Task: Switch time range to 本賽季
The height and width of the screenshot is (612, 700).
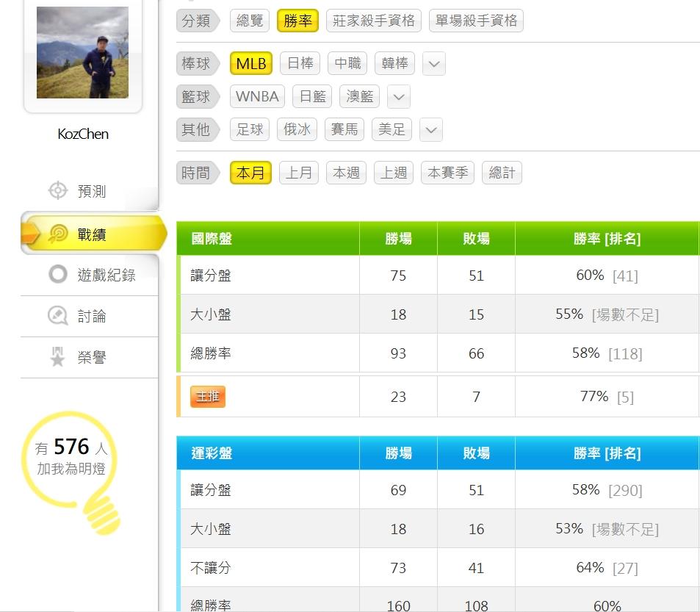Action: coord(447,173)
